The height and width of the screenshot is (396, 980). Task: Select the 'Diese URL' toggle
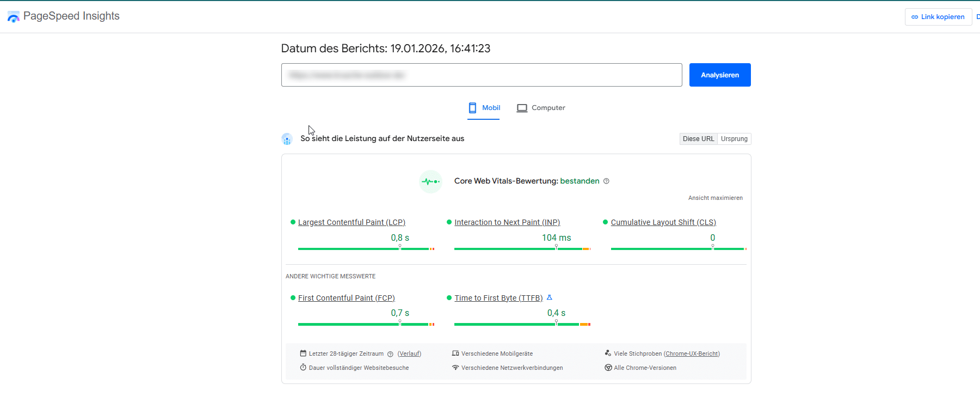click(699, 139)
